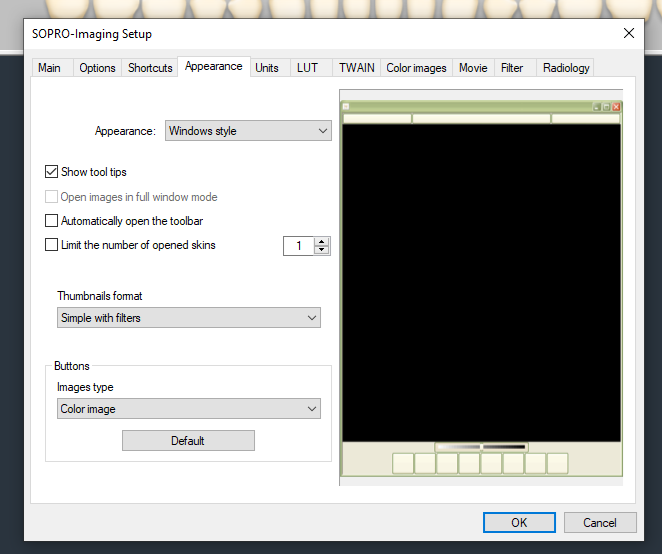Confirm settings with OK

point(519,523)
